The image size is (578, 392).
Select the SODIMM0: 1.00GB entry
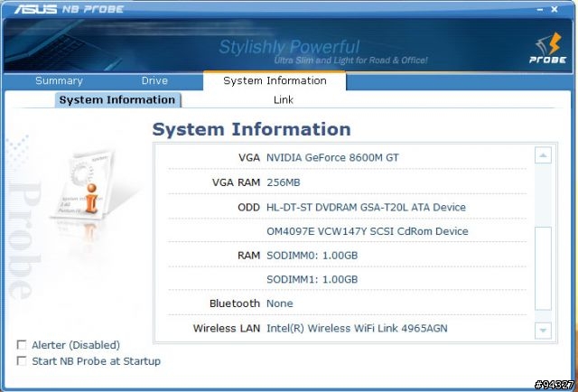click(312, 256)
